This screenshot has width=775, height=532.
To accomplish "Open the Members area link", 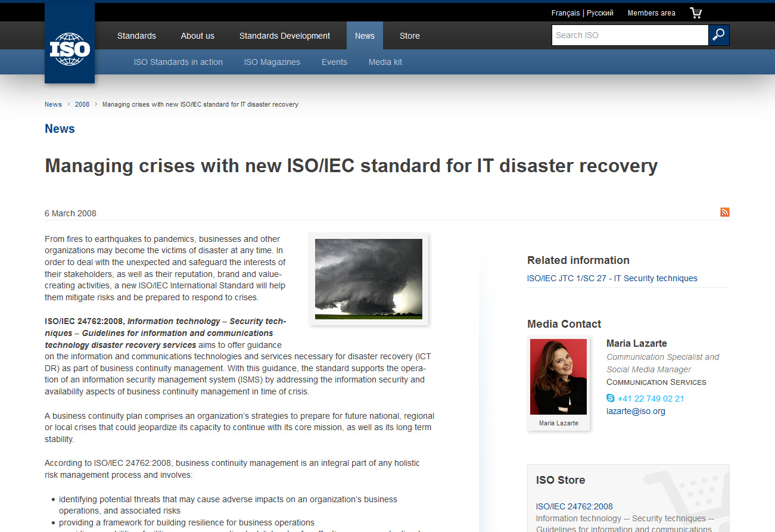I will (x=652, y=13).
